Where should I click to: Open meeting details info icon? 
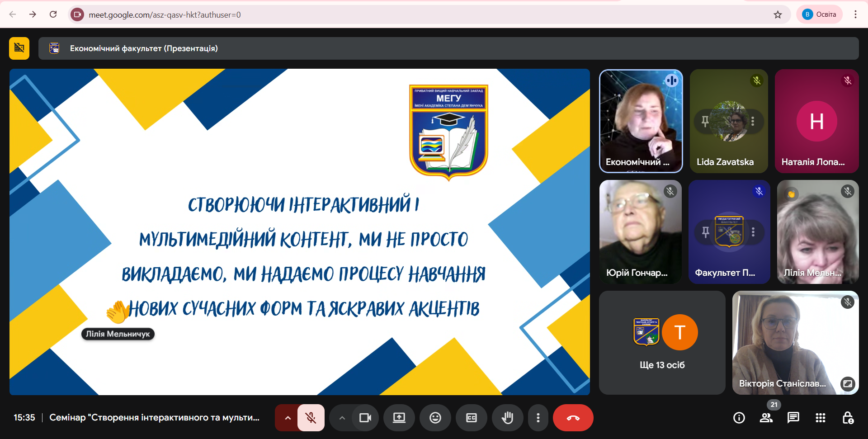tap(739, 418)
